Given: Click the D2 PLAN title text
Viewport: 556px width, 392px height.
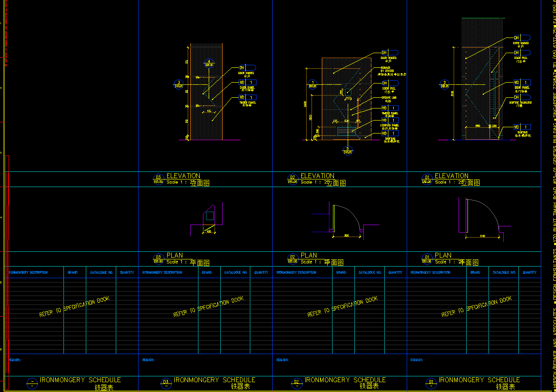Looking at the screenshot, I should [x=308, y=255].
